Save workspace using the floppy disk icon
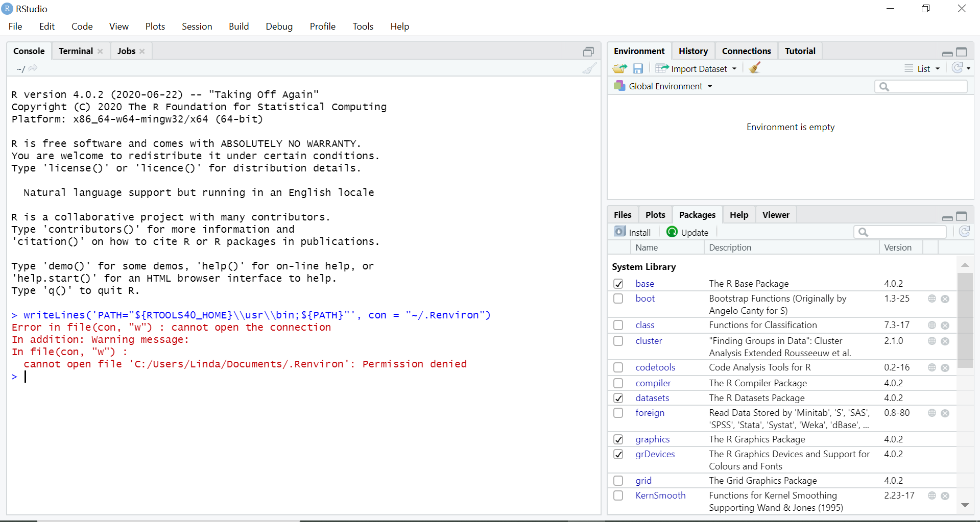This screenshot has height=522, width=980. (638, 68)
